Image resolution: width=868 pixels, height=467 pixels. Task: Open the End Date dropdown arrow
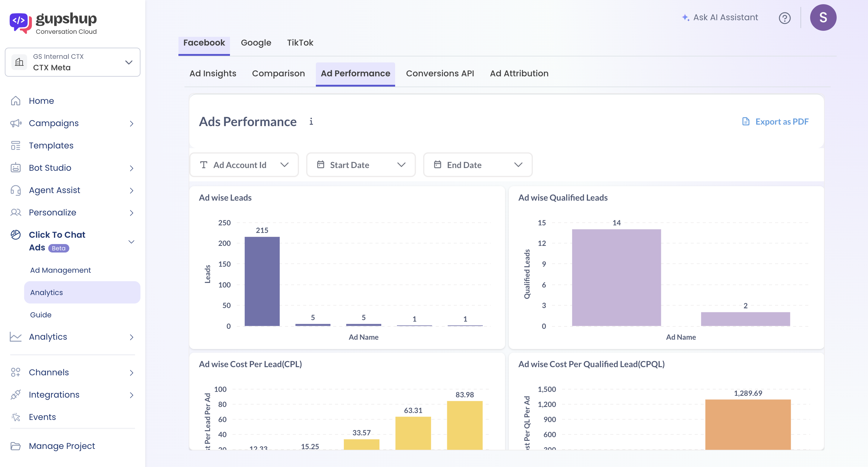coord(518,165)
